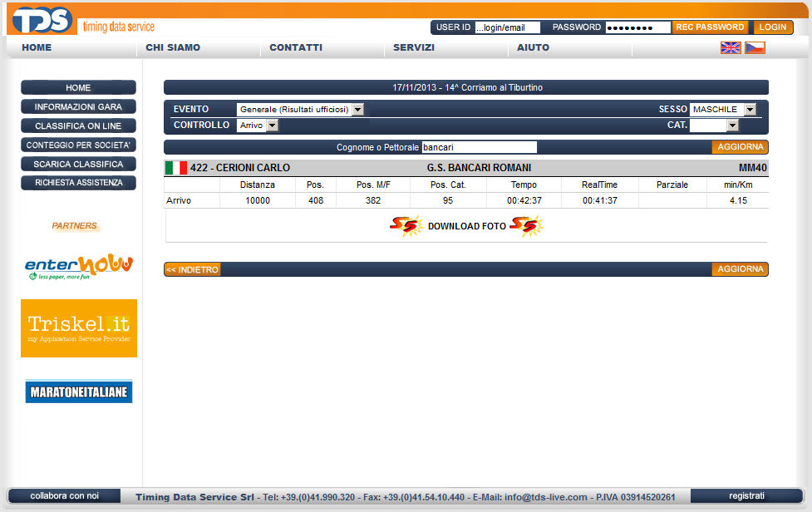This screenshot has width=812, height=512.
Task: Select Informazioni Gara in the sidebar
Action: coord(78,107)
